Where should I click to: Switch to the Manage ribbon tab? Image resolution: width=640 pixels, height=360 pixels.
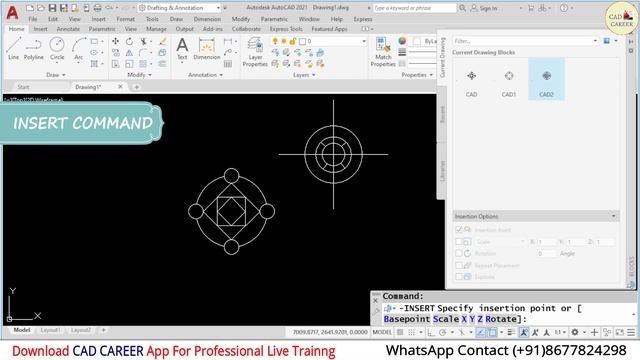click(156, 29)
